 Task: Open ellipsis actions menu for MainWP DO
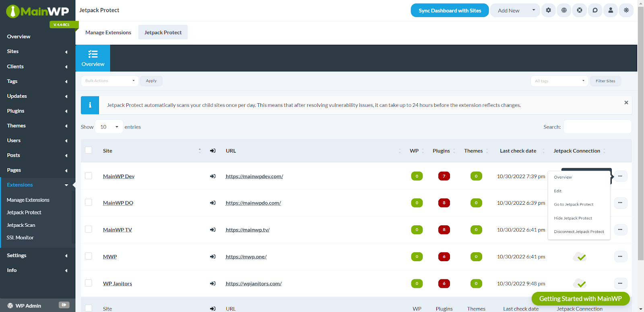(x=620, y=203)
